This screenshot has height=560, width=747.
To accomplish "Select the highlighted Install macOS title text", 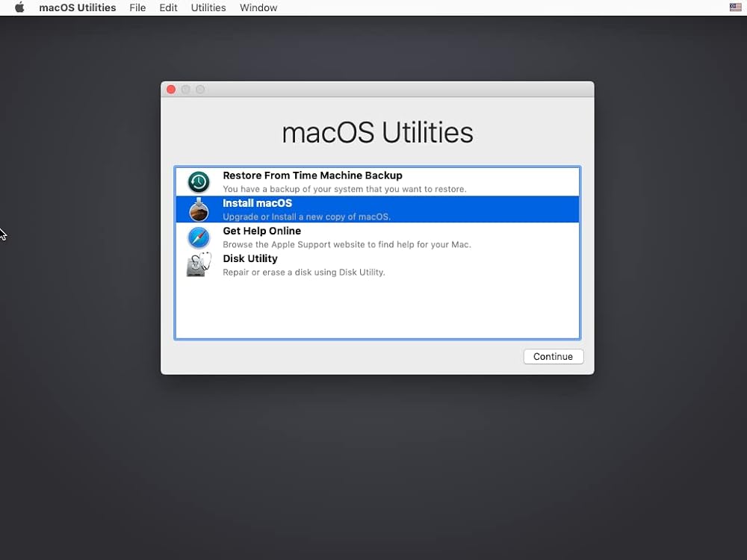I will pyautogui.click(x=257, y=203).
